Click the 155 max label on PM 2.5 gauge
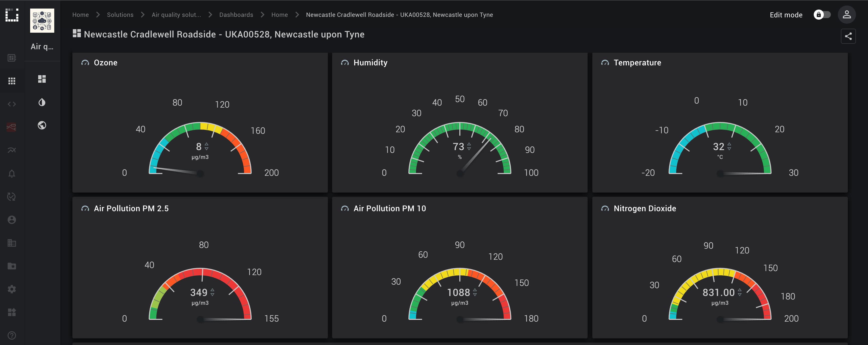Screen dimensions: 868x345 [271, 319]
